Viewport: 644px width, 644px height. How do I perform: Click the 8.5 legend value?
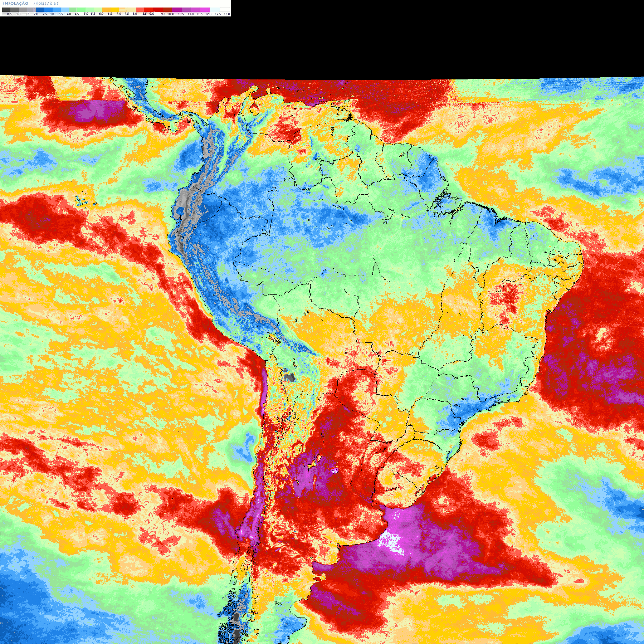tap(145, 14)
